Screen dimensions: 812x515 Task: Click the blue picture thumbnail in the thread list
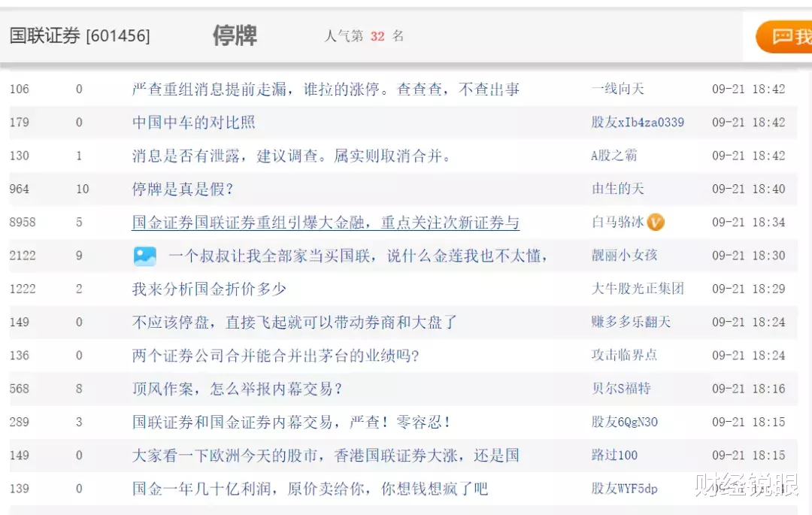tap(145, 256)
